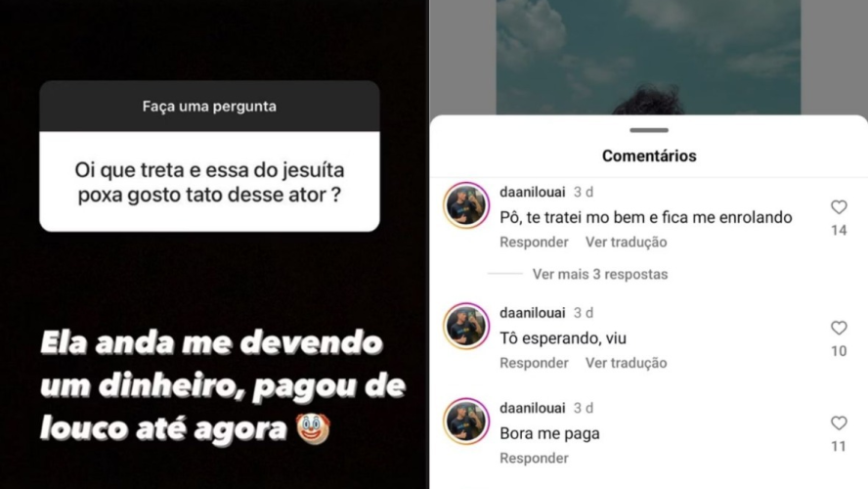Screen dimensions: 868x489
Task: Open profile picture on first daanilouai comment
Action: tap(466, 205)
